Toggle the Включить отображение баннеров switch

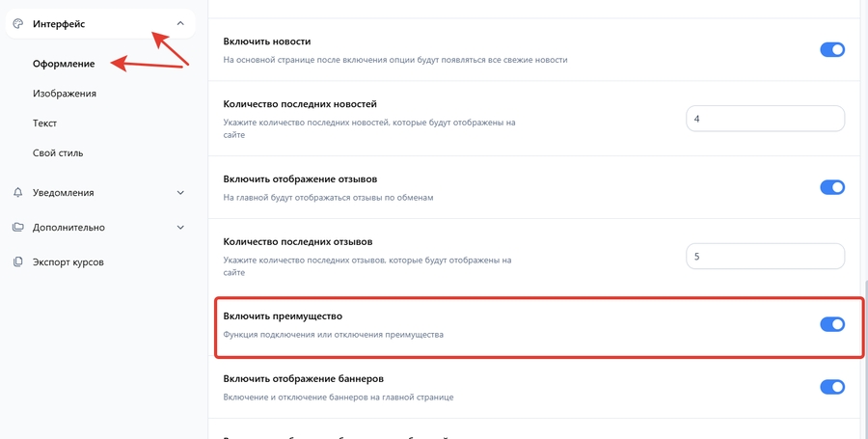point(831,387)
